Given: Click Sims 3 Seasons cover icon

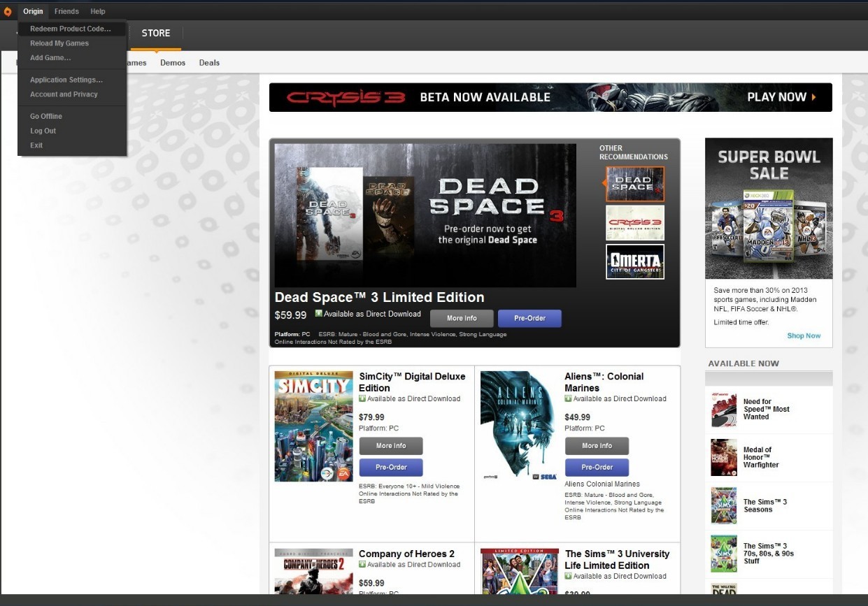Looking at the screenshot, I should (x=724, y=506).
